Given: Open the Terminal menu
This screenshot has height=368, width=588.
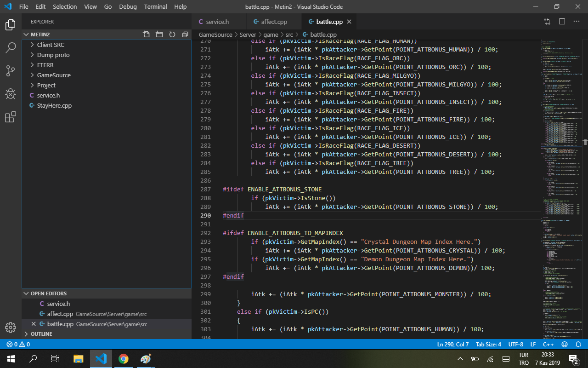Looking at the screenshot, I should (x=156, y=6).
